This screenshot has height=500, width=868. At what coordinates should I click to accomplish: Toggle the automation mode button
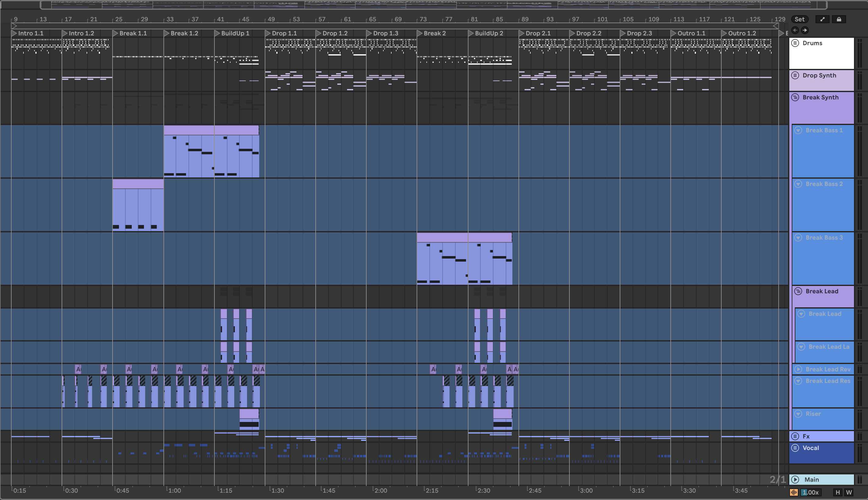click(x=822, y=19)
